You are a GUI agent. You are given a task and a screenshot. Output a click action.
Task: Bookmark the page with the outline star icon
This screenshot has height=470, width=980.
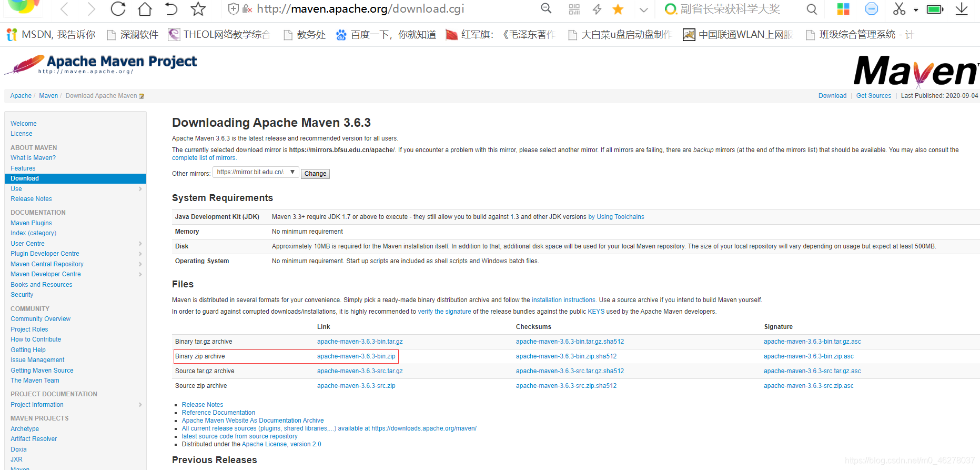coord(198,9)
